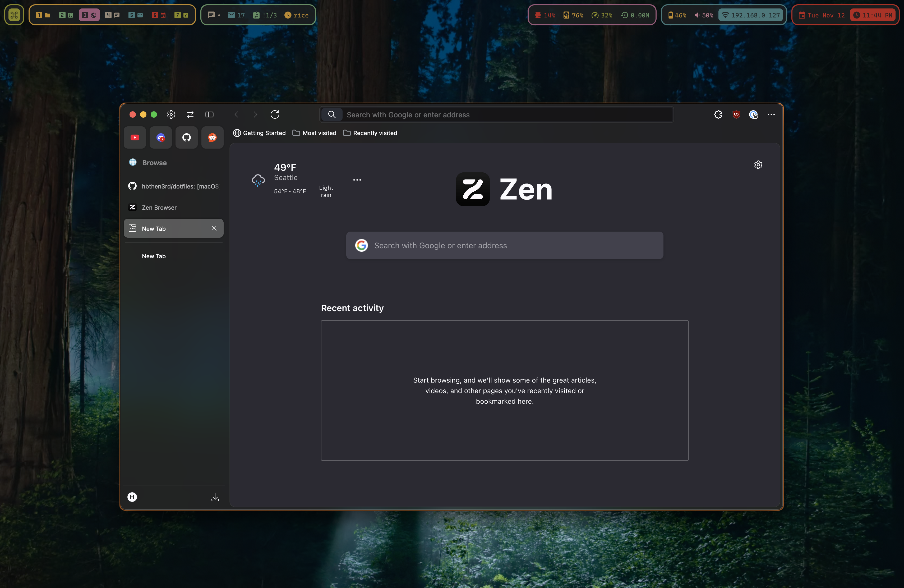Click the 0.00M history indicator
Viewport: 904px width, 588px height.
[x=635, y=15]
